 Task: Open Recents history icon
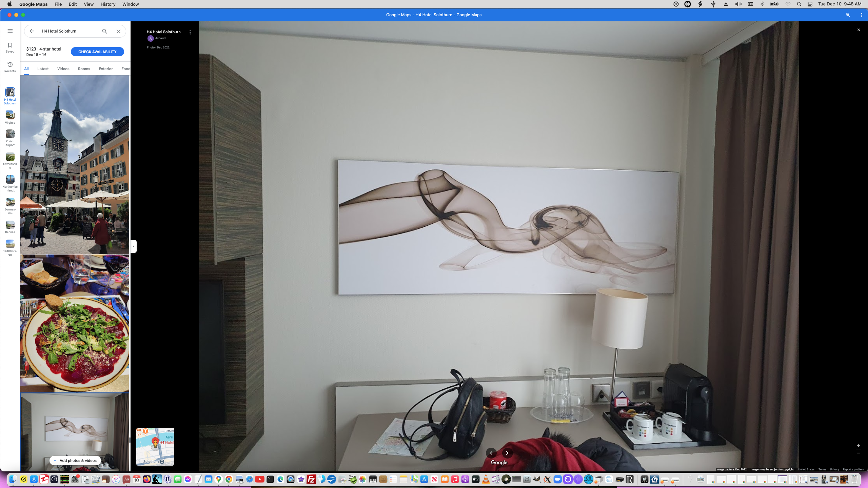[10, 67]
